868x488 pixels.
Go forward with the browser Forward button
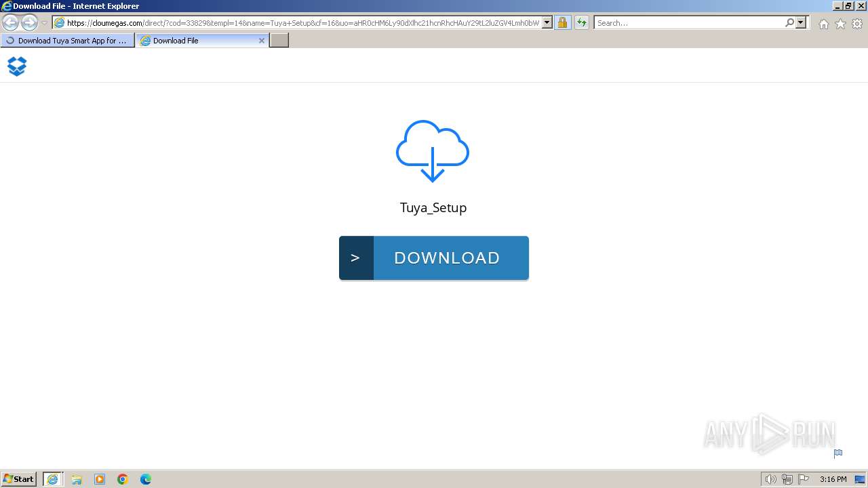(29, 22)
